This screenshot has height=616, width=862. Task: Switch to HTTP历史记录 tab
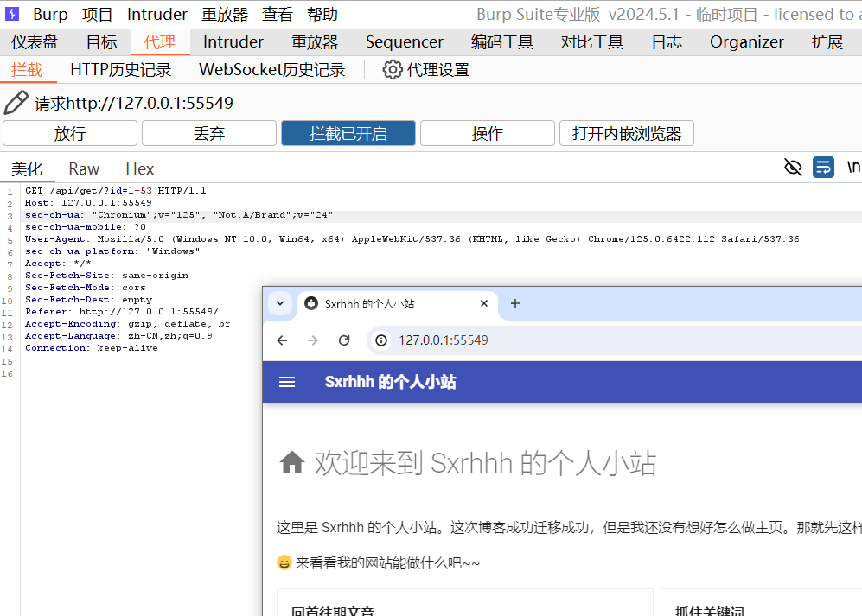pyautogui.click(x=121, y=70)
